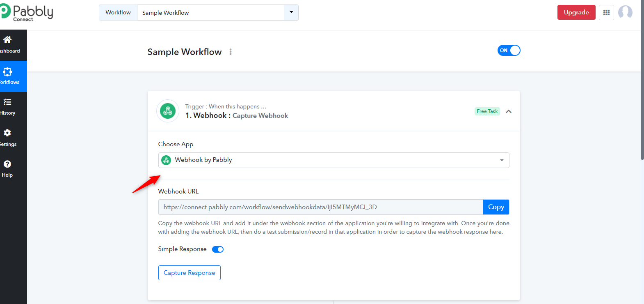The image size is (644, 304).
Task: Click the Webhook URL field
Action: (x=321, y=207)
